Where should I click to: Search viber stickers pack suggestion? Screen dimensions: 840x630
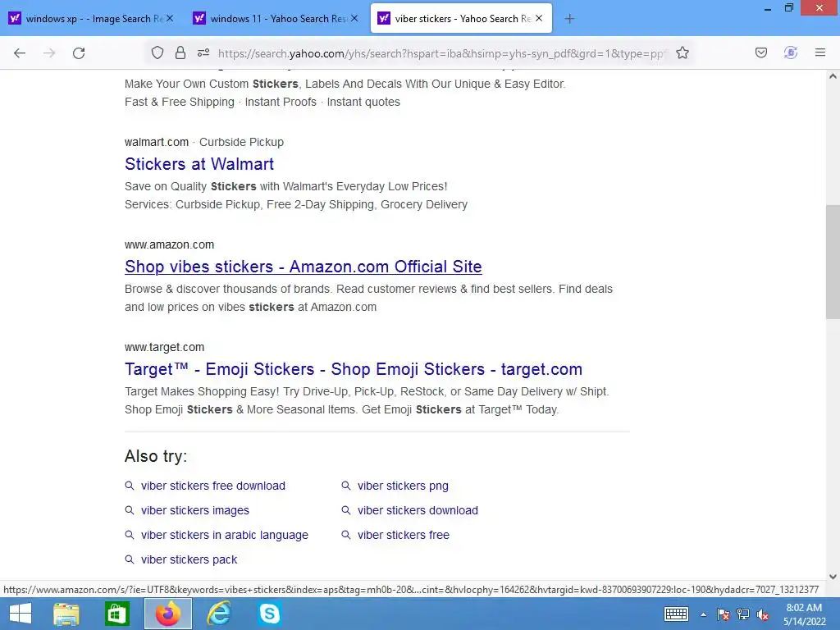(x=189, y=559)
